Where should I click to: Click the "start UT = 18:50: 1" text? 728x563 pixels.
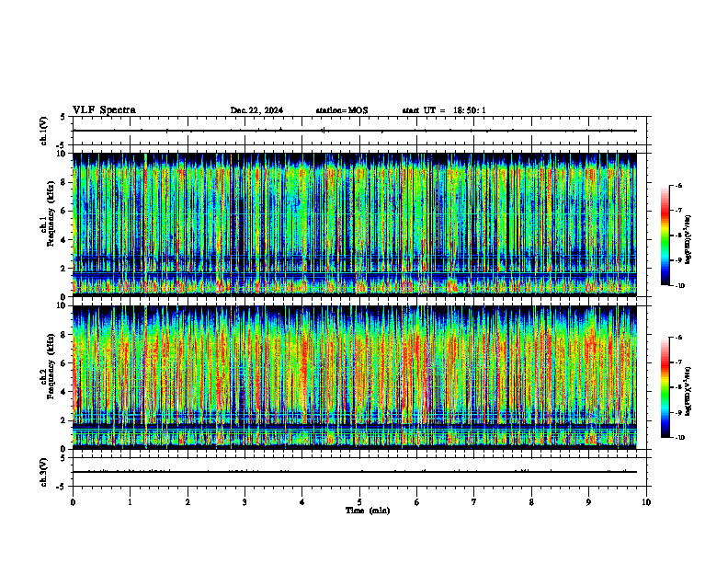tap(444, 110)
